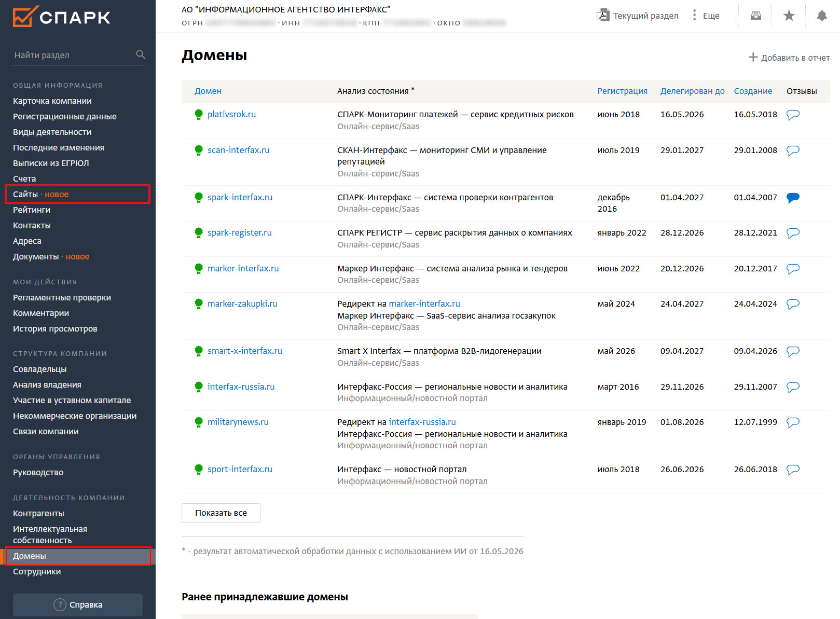Image resolution: width=840 pixels, height=619 pixels.
Task: Sort table by Создание column
Action: click(x=753, y=91)
